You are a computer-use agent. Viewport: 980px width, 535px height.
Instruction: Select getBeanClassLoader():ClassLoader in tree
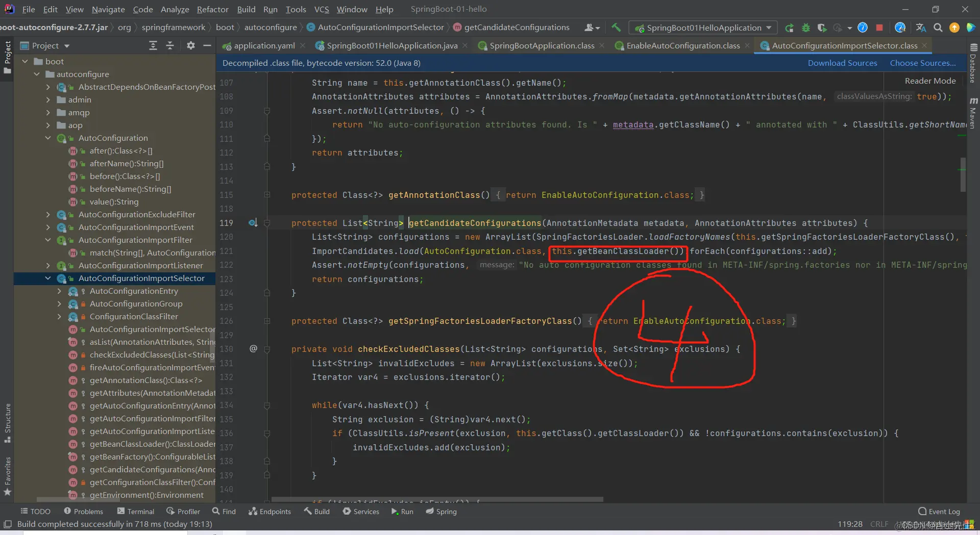[x=152, y=444]
